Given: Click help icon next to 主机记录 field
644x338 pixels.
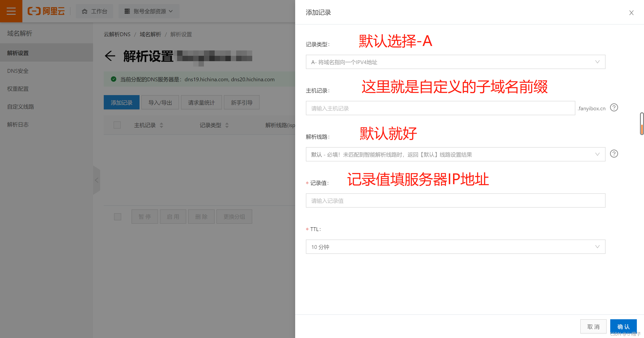Looking at the screenshot, I should click(614, 108).
